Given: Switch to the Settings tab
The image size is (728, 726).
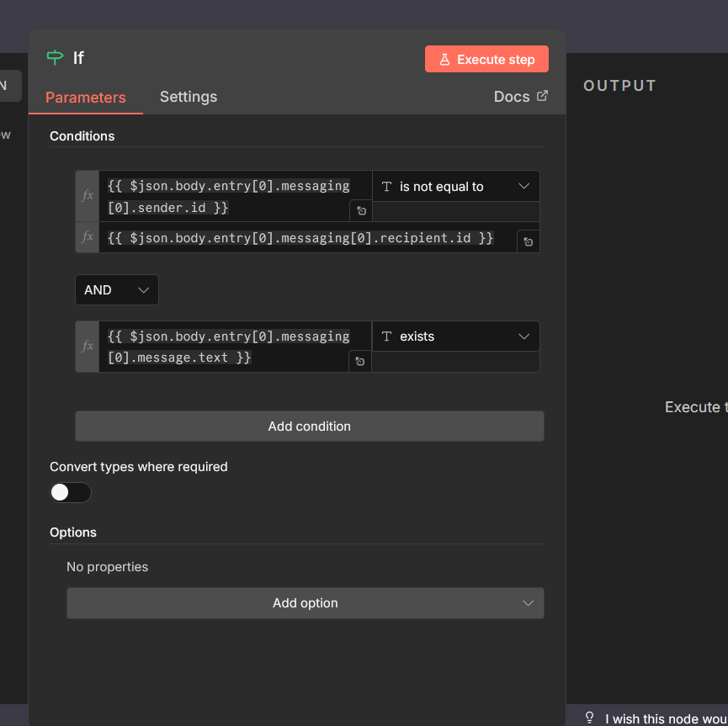Looking at the screenshot, I should point(189,97).
